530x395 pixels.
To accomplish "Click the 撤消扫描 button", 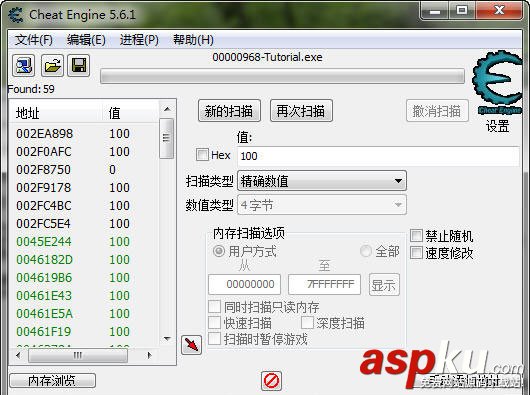I will [437, 110].
